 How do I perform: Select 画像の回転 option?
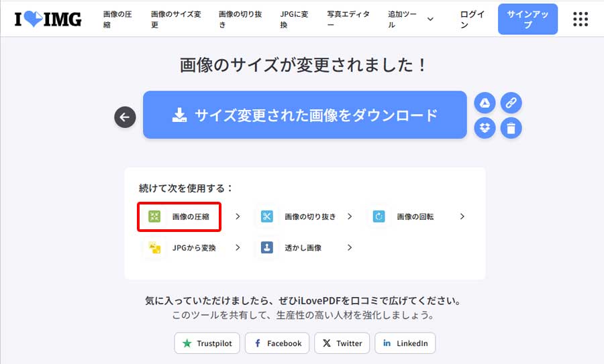(x=415, y=217)
